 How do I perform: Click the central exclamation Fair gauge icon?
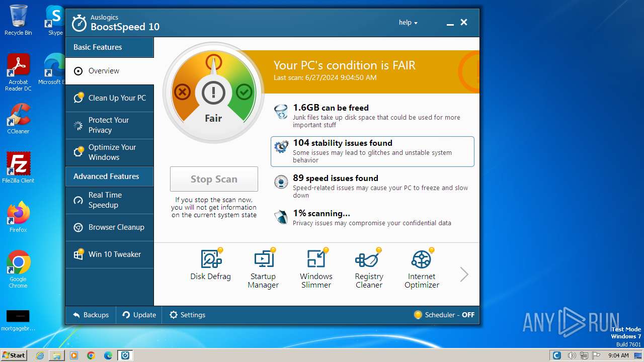[213, 93]
